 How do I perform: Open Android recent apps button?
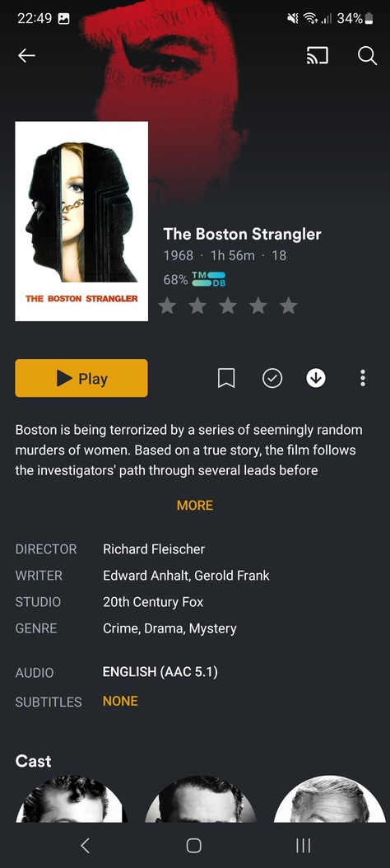tap(303, 845)
